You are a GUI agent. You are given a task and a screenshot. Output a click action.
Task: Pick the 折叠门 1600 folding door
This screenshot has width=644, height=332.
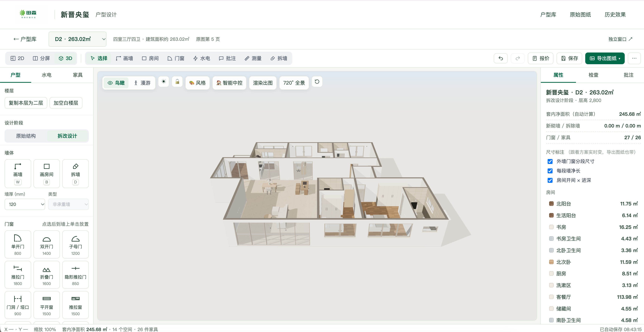point(46,275)
